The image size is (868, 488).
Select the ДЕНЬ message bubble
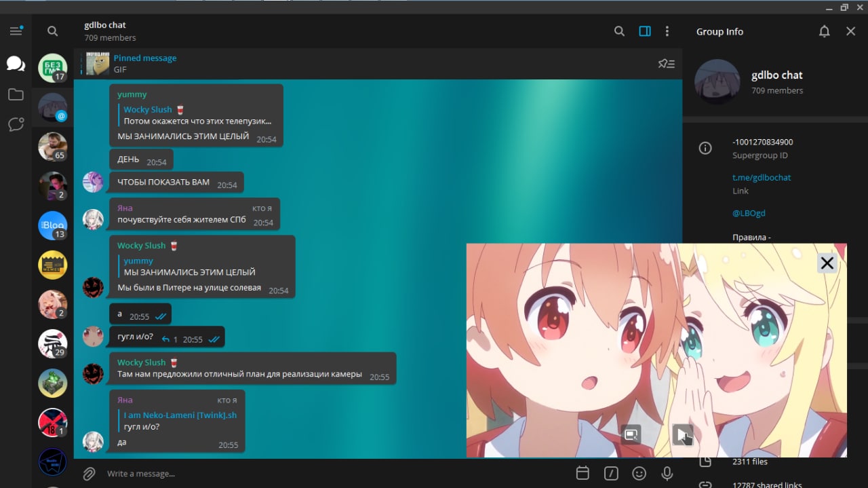(142, 160)
